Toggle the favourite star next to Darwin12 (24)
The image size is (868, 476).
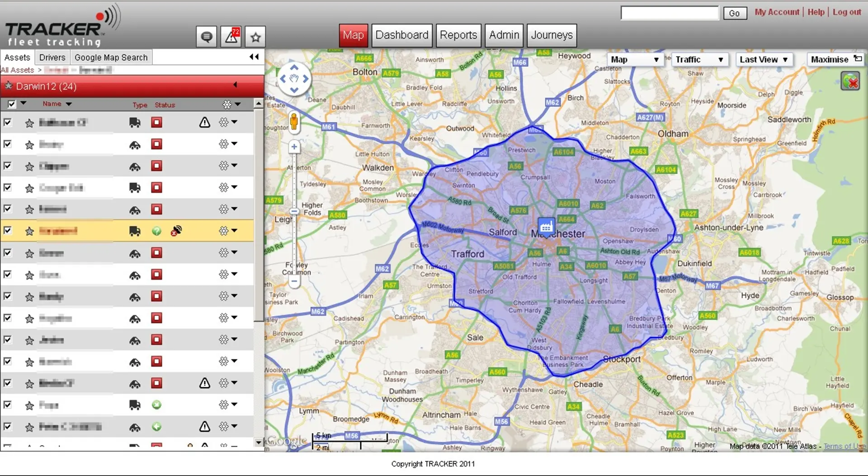tap(8, 86)
